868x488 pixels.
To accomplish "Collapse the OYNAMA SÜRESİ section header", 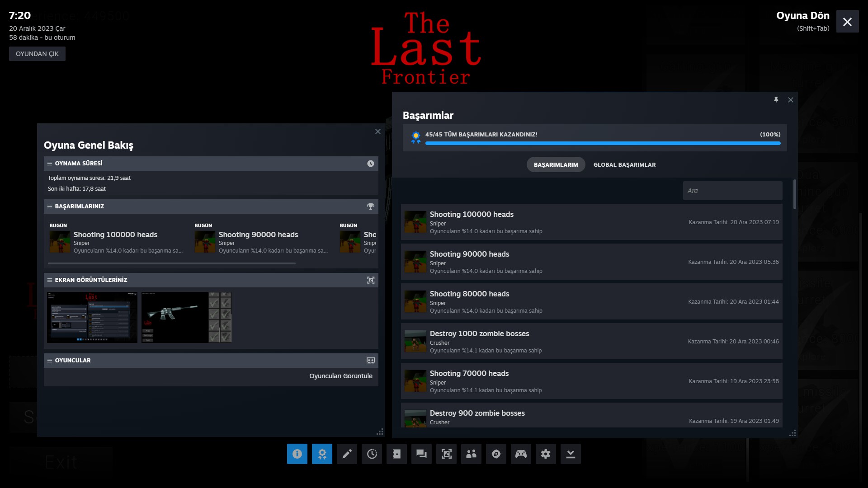I will (79, 164).
